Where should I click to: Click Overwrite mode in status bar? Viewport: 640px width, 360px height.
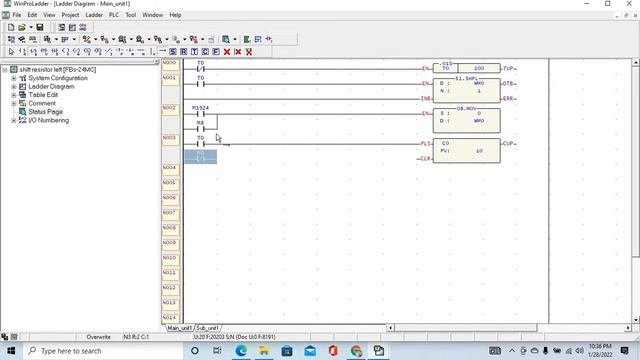pos(98,337)
